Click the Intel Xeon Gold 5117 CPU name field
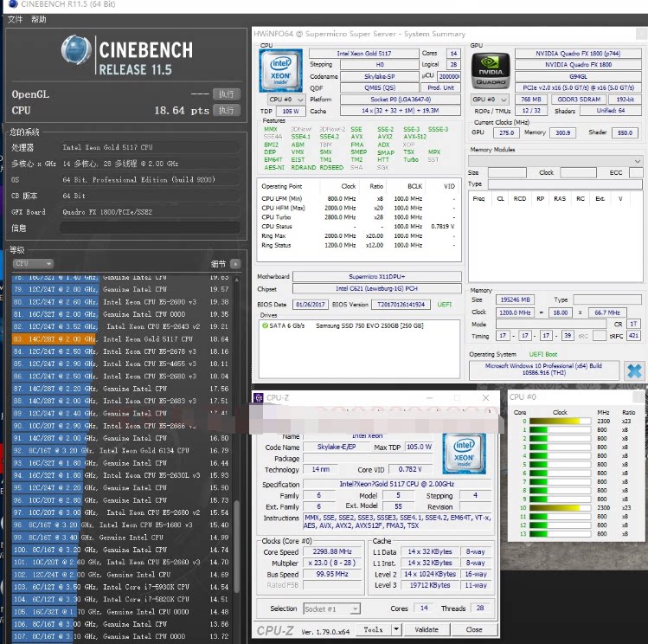This screenshot has width=648, height=644. pyautogui.click(x=363, y=54)
